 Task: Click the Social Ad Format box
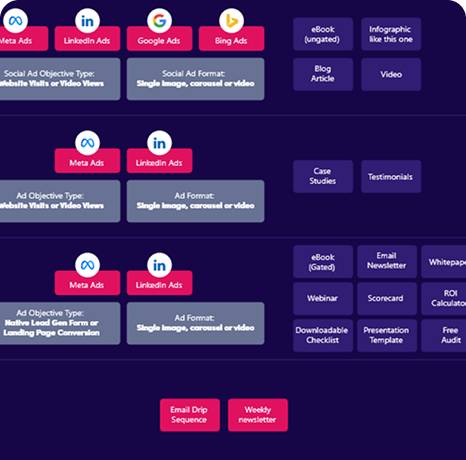195,79
